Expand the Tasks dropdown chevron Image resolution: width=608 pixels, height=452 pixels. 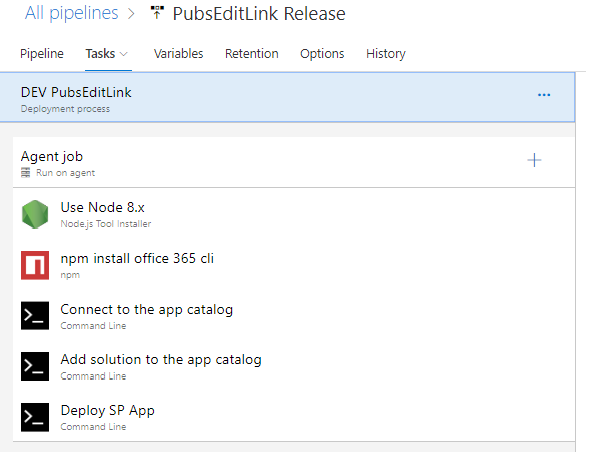124,54
